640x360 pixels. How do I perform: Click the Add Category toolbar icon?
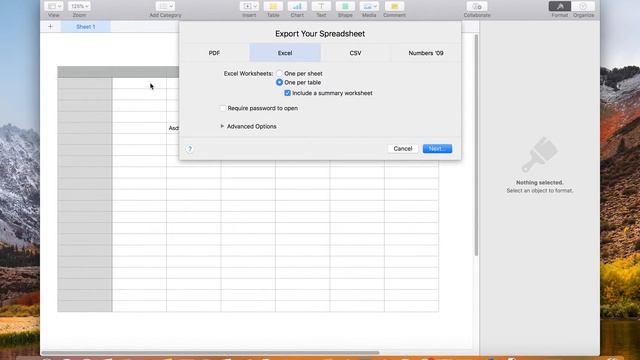tap(165, 7)
